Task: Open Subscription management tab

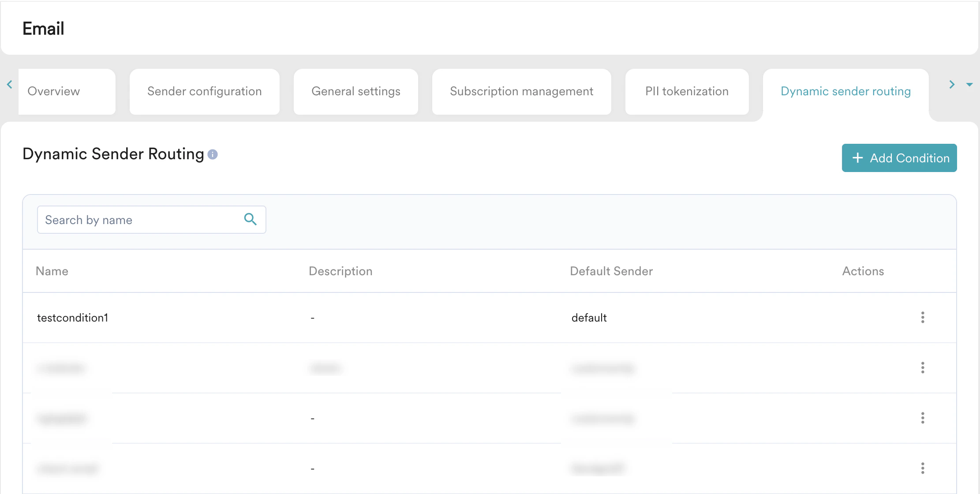Action: pos(521,91)
